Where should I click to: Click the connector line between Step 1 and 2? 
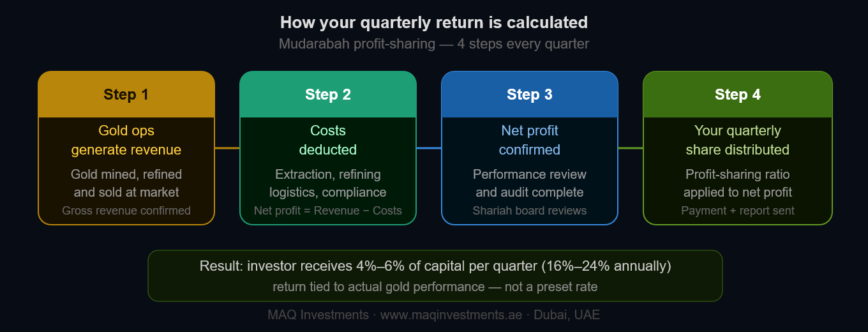227,148
